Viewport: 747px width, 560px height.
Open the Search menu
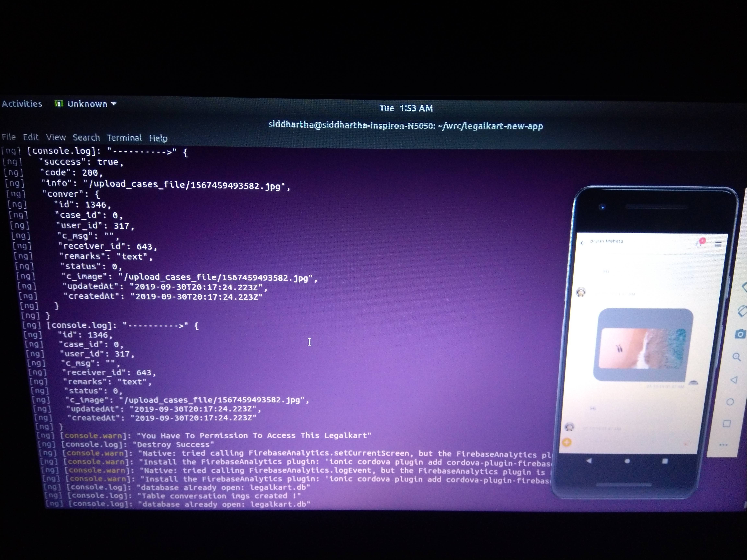tap(86, 137)
